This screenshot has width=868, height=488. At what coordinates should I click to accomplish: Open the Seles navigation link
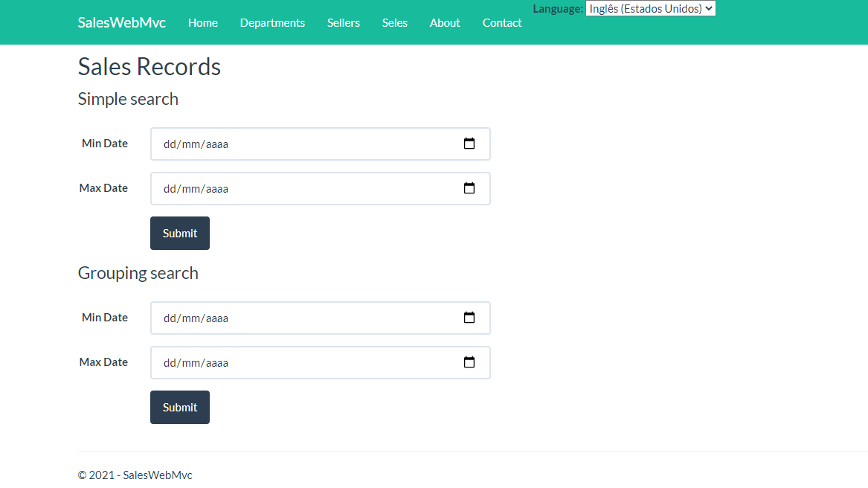[394, 22]
